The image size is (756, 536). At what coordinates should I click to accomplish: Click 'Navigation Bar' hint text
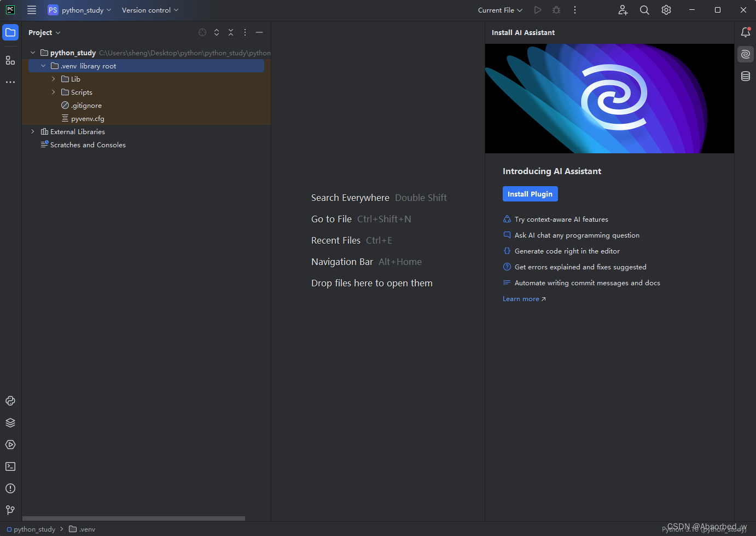[342, 262]
